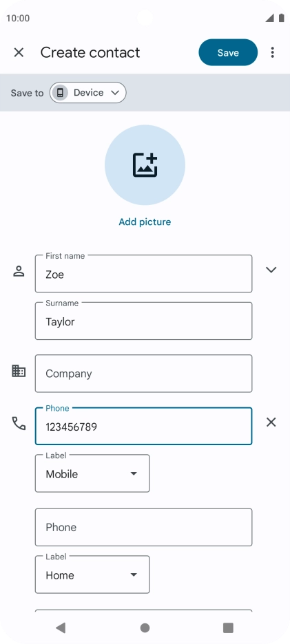Tap the Android home circle button
290x644 pixels.
tap(145, 627)
